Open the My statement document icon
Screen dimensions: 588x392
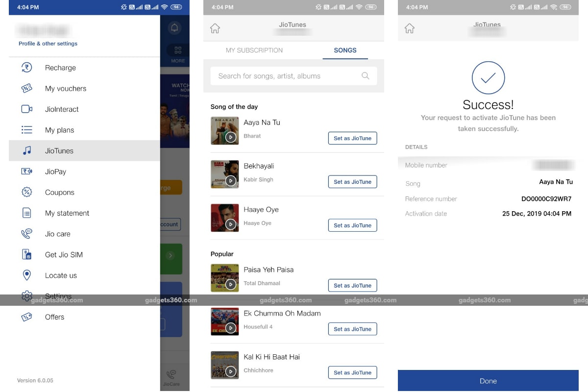26,213
